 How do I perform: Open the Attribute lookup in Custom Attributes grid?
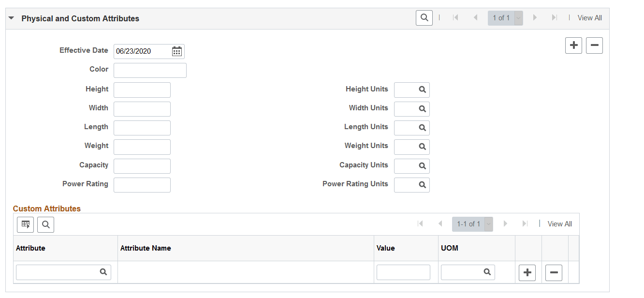[x=103, y=272]
